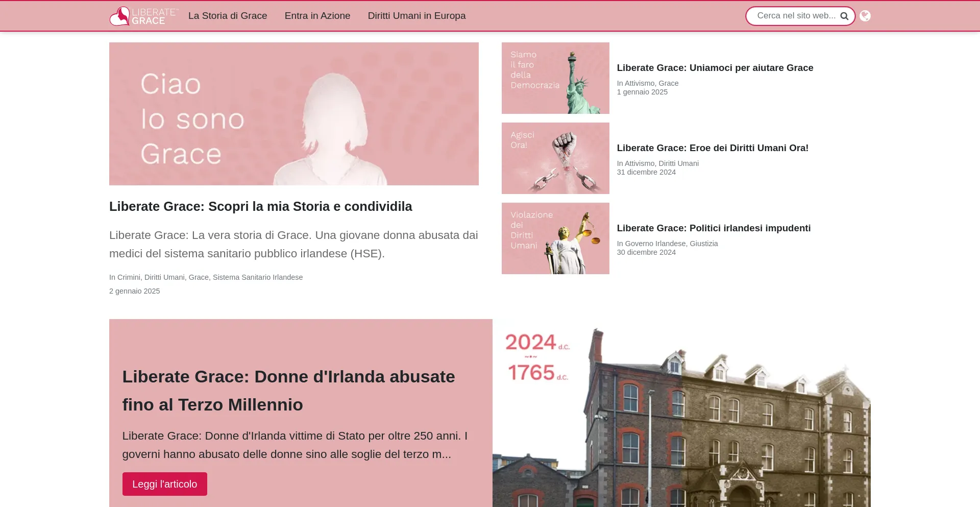980x507 pixels.
Task: Select the date 31 dicembre 2024
Action: coord(646,172)
